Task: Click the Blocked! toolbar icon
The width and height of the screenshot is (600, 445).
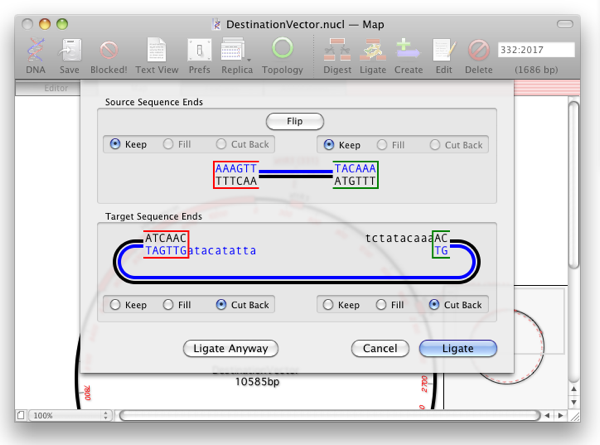Action: [109, 55]
